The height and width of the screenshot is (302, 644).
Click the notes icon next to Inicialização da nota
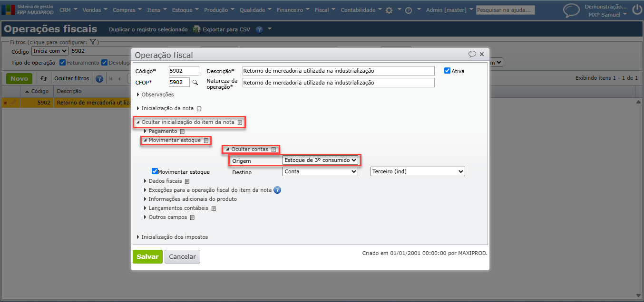click(x=199, y=109)
